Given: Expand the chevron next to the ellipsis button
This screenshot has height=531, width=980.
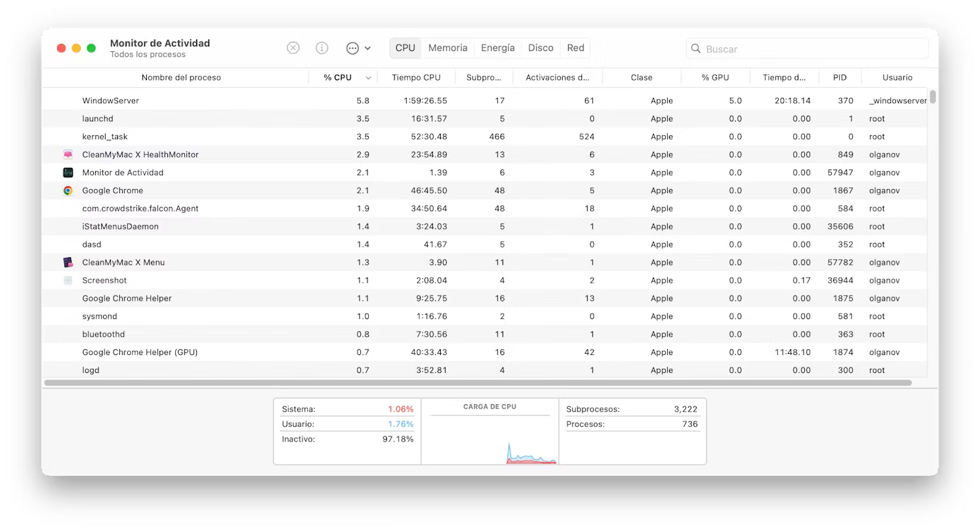Looking at the screenshot, I should pyautogui.click(x=367, y=49).
